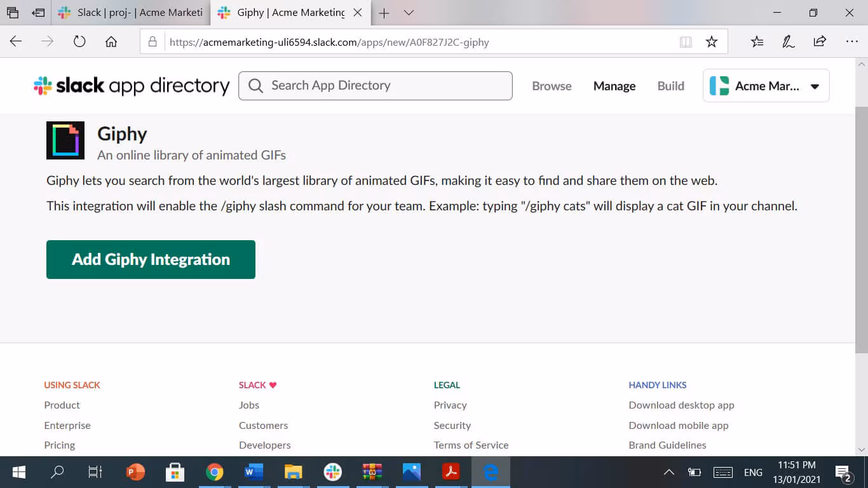Open the Build section
This screenshot has width=868, height=488.
[671, 86]
